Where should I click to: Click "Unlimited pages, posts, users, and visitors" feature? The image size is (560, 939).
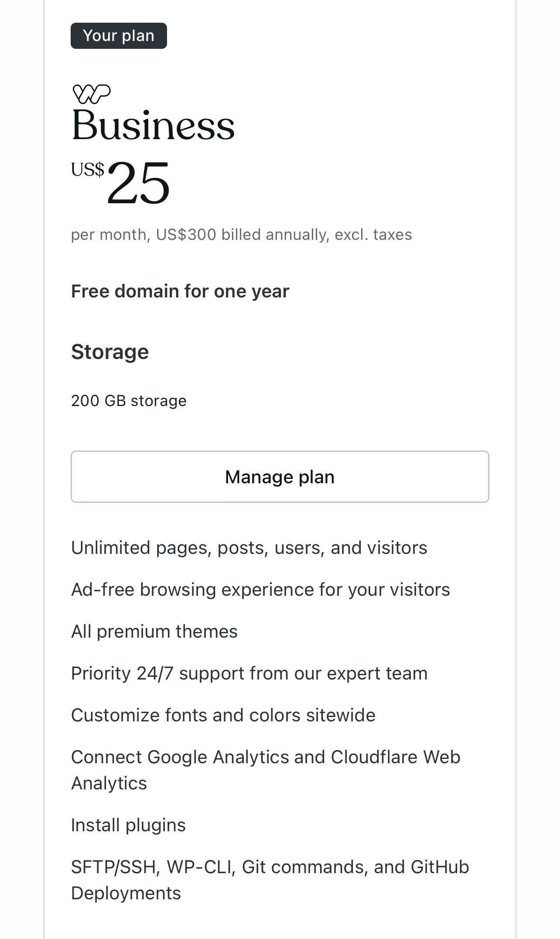tap(249, 548)
